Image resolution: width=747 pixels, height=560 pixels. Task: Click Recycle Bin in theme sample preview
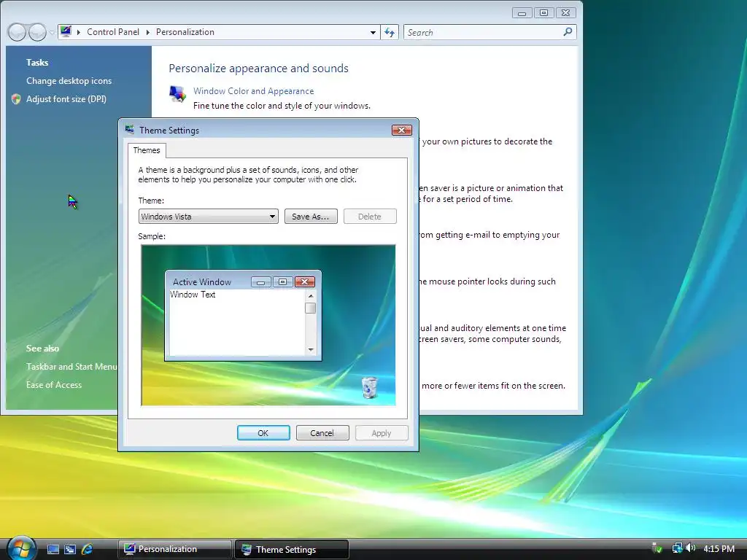[369, 386]
